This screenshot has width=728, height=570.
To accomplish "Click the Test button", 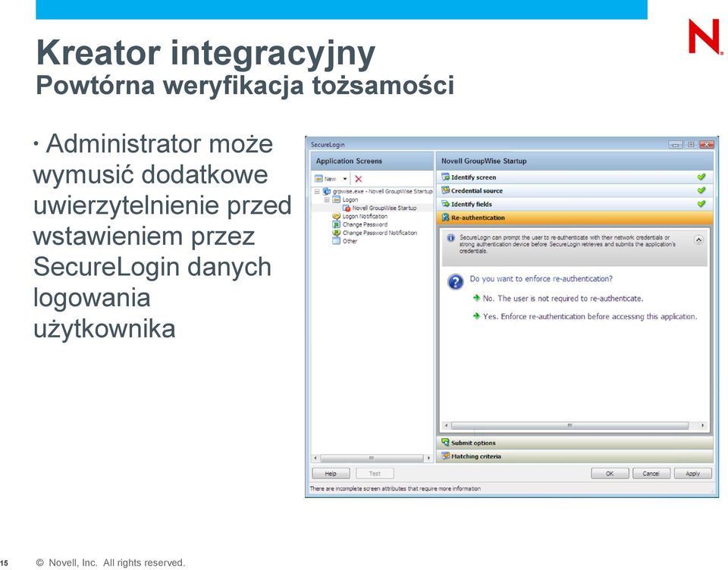I will [375, 474].
